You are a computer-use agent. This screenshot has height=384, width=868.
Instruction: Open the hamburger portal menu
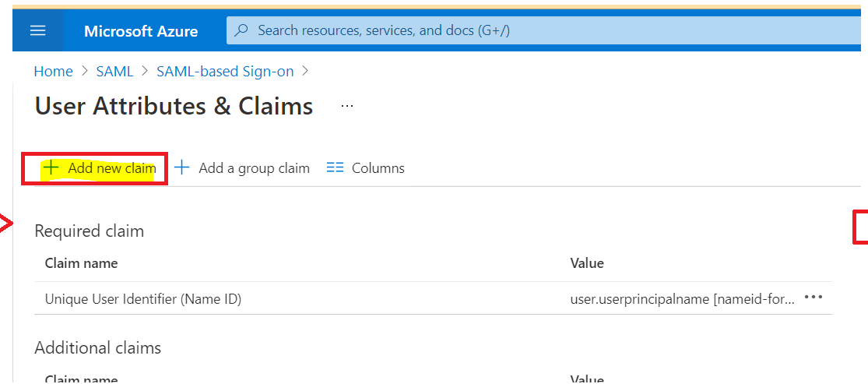(x=37, y=30)
